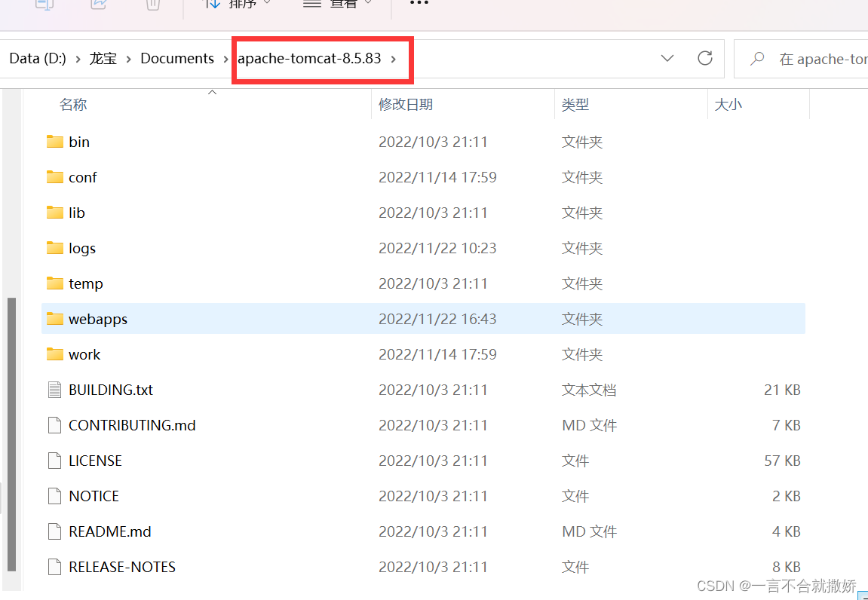The image size is (868, 600).
Task: Click MD 文件 type of README.md
Action: [590, 531]
